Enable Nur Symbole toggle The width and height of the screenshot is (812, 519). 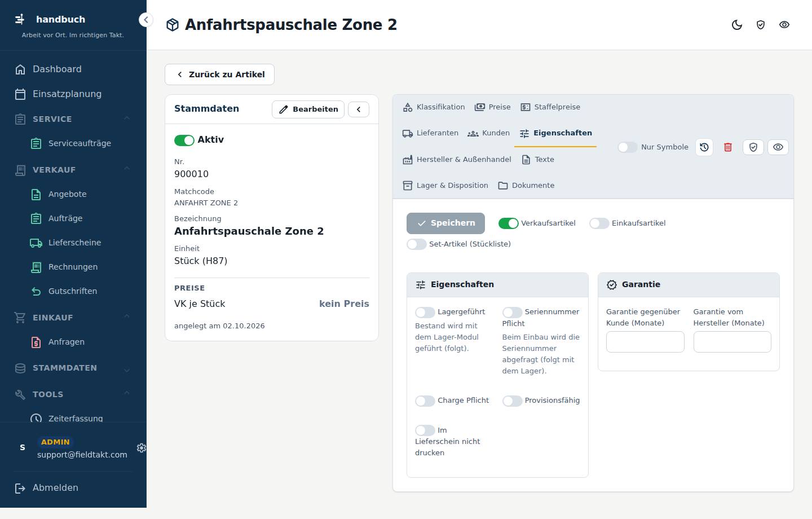[628, 147]
